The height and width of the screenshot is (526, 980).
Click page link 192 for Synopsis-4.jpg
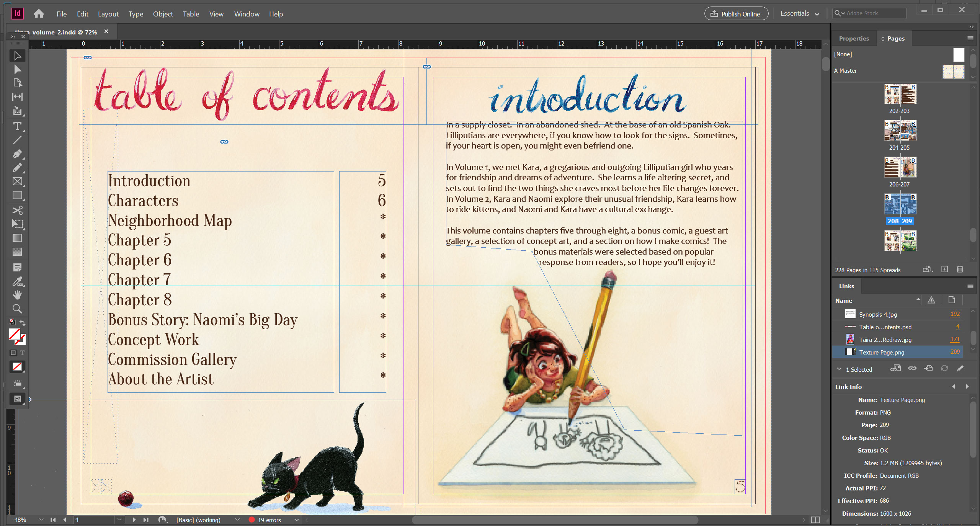pos(955,314)
